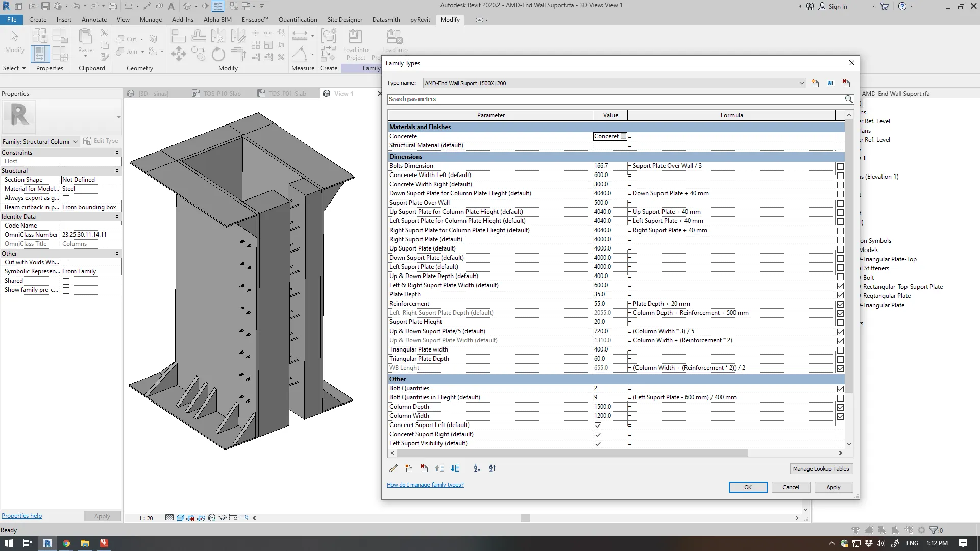
Task: Toggle lock checkbox for Bolts Dimension
Action: click(840, 166)
